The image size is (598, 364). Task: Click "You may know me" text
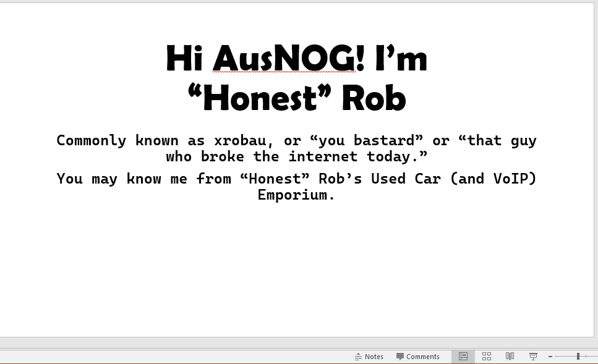(x=122, y=179)
